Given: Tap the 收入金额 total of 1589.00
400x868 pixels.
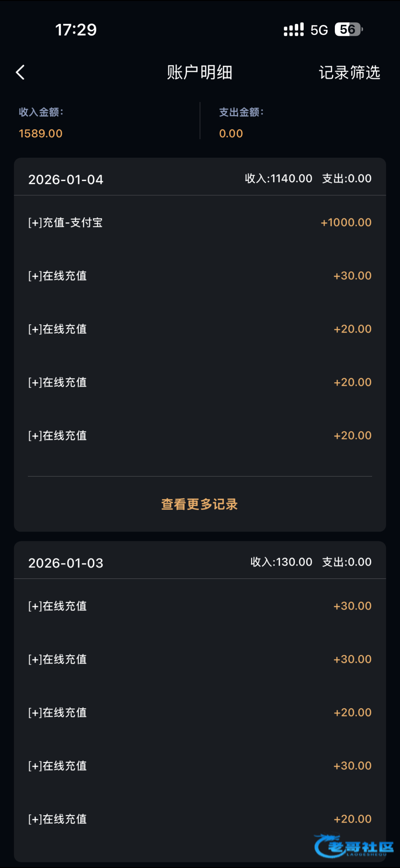Looking at the screenshot, I should (41, 133).
